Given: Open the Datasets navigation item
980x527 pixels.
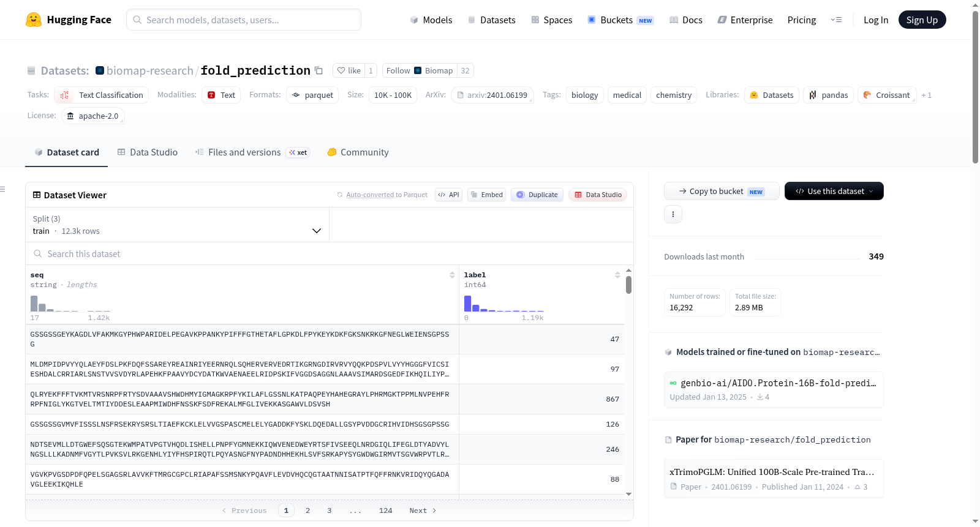Looking at the screenshot, I should (x=491, y=20).
